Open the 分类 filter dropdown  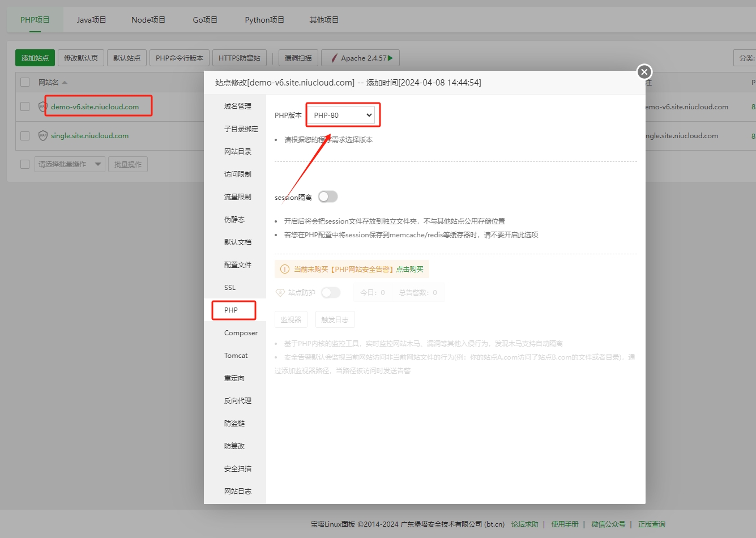point(745,58)
